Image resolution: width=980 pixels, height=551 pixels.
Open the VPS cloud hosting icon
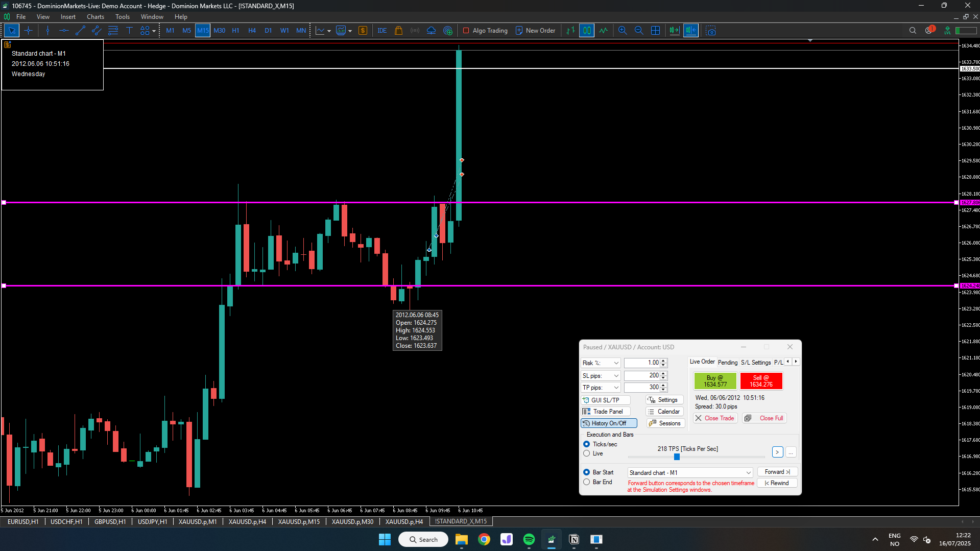click(431, 31)
